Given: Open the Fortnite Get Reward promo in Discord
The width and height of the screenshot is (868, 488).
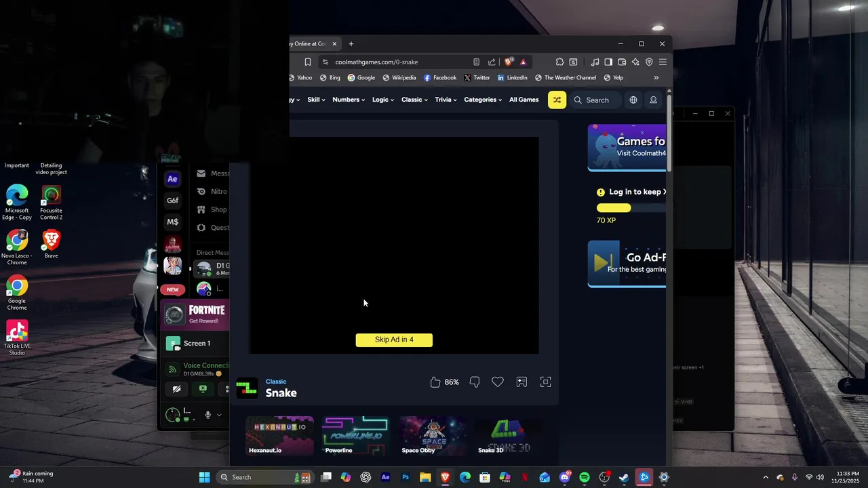Looking at the screenshot, I should click(196, 314).
